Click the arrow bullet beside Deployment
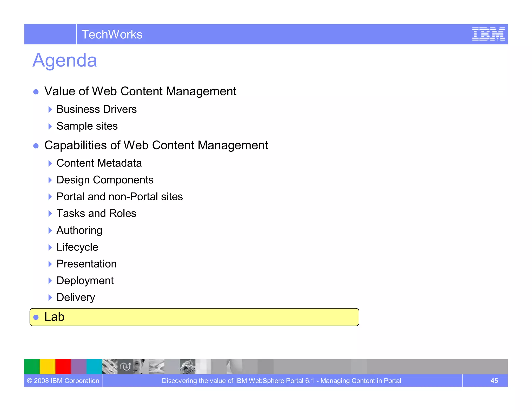The width and height of the screenshot is (532, 411). coord(50,281)
